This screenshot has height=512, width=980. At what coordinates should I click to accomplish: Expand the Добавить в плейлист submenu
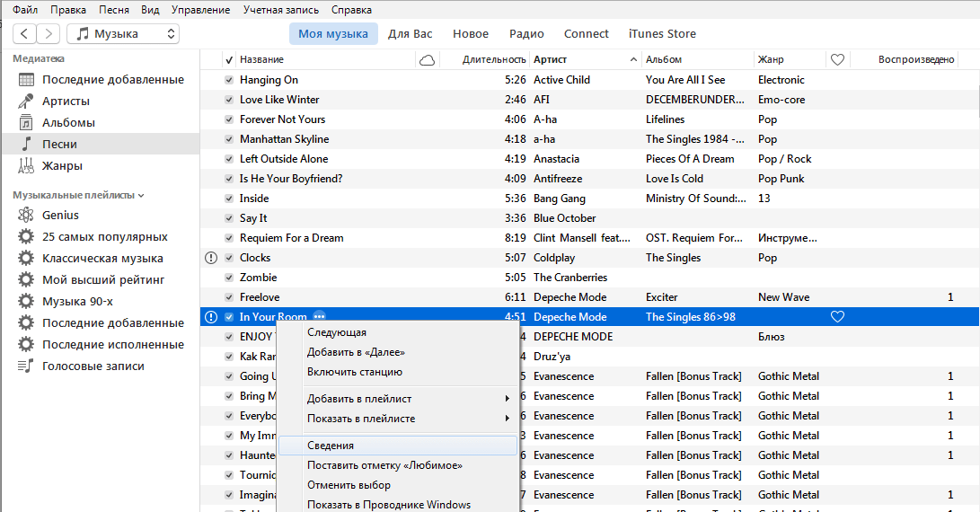click(409, 399)
